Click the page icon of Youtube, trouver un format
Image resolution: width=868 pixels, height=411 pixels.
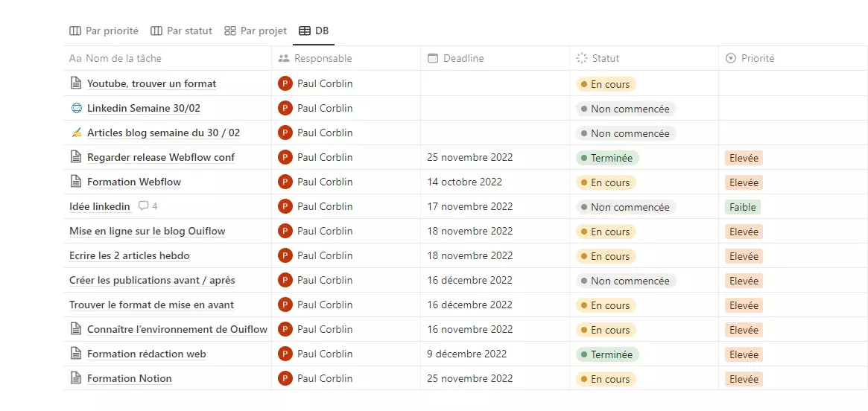tap(76, 83)
